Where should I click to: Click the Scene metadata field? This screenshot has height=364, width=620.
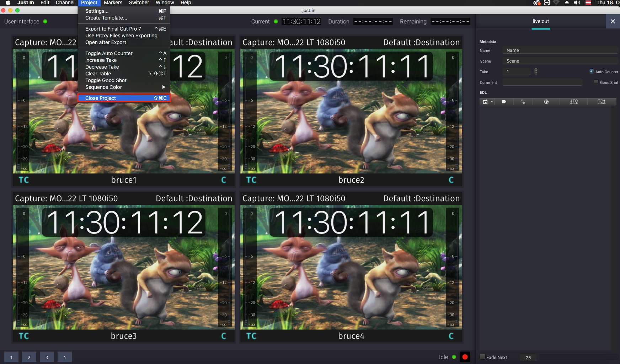[x=560, y=61]
